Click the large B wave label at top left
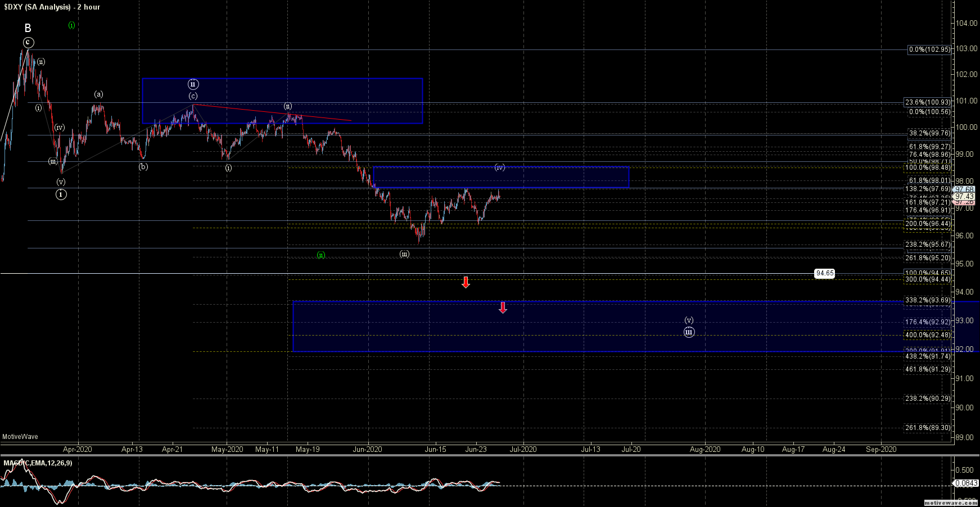This screenshot has width=980, height=507. click(28, 28)
